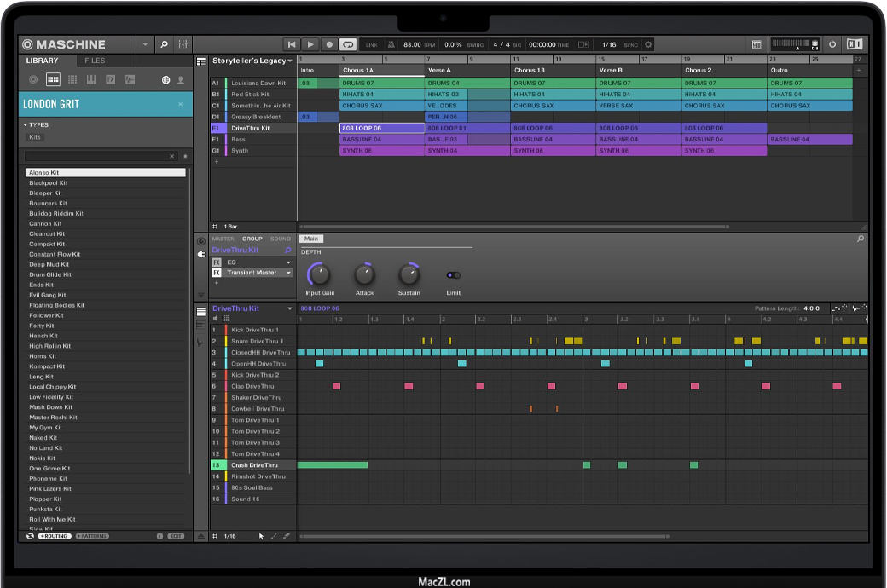This screenshot has height=588, width=887.
Task: Click the Input Gain knob
Action: [319, 274]
